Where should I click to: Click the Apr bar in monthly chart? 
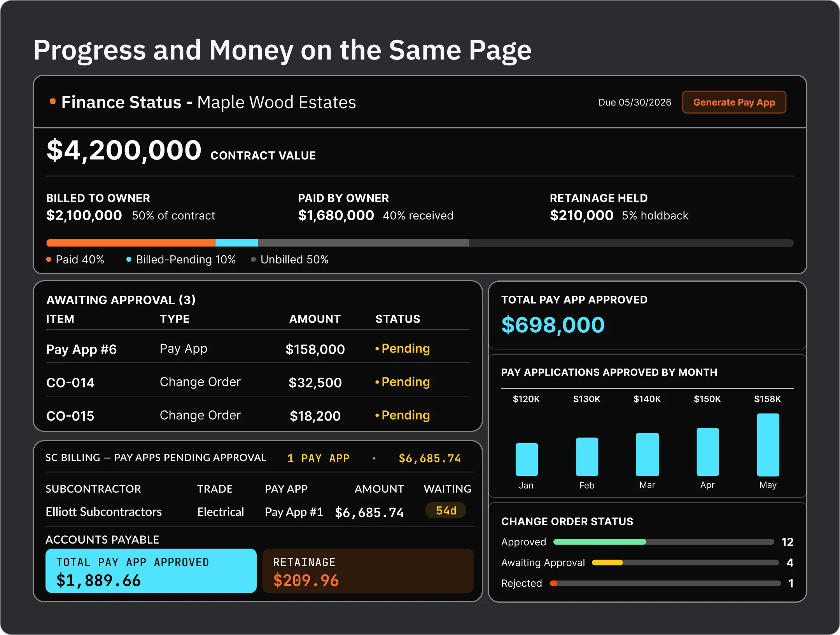708,452
